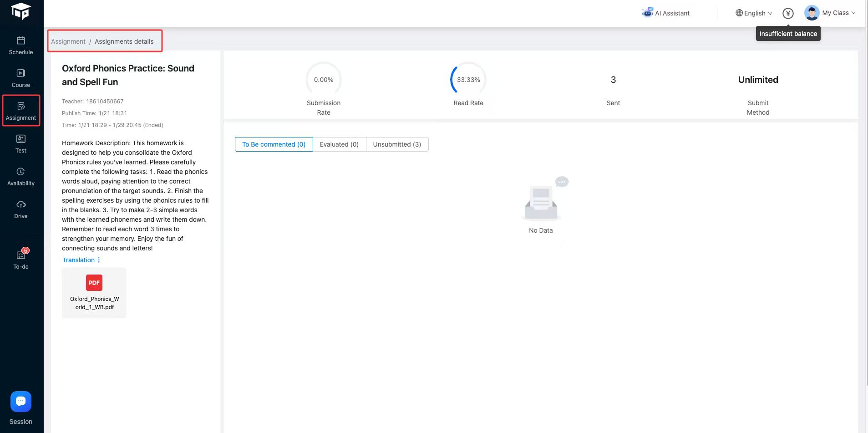Open the Test section icon
868x433 pixels.
[x=21, y=144]
